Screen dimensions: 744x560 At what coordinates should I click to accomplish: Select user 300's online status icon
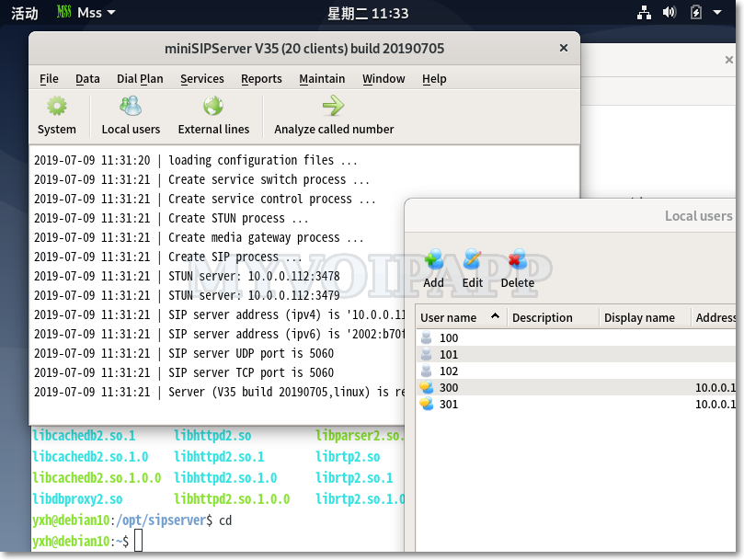[x=427, y=387]
